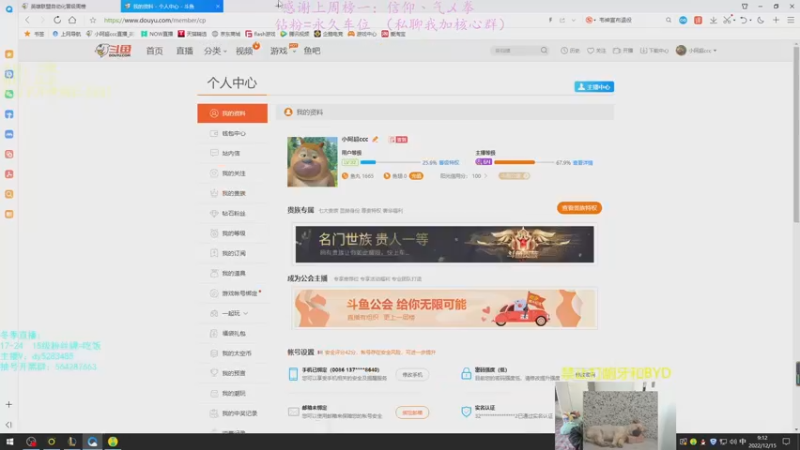Viewport: 800px width, 450px height.
Task: Click the browser back arrow
Action: [x=28, y=20]
